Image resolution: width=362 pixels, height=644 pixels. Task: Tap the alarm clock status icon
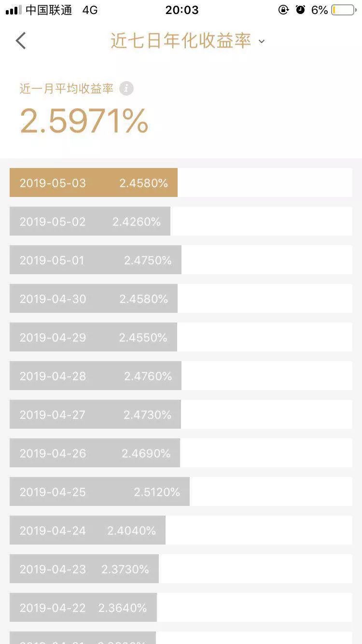pos(301,10)
